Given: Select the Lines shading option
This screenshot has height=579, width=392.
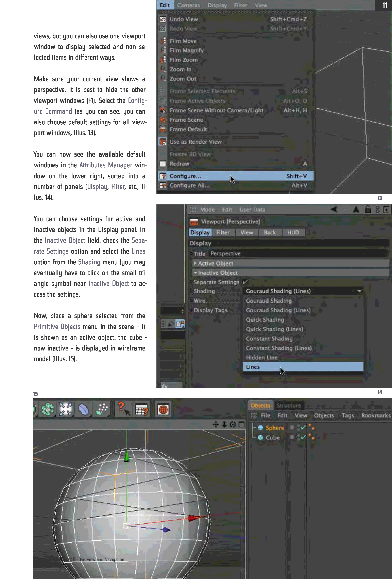Looking at the screenshot, I should (x=253, y=367).
